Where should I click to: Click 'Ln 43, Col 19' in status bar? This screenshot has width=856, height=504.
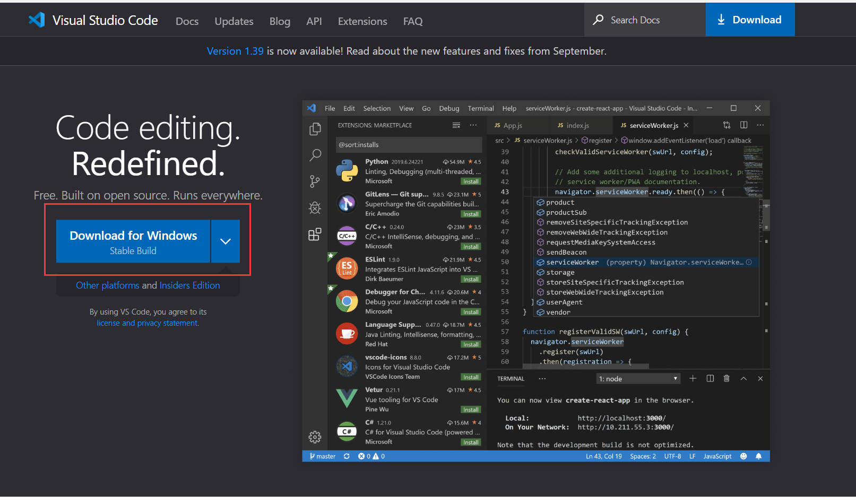tap(604, 456)
